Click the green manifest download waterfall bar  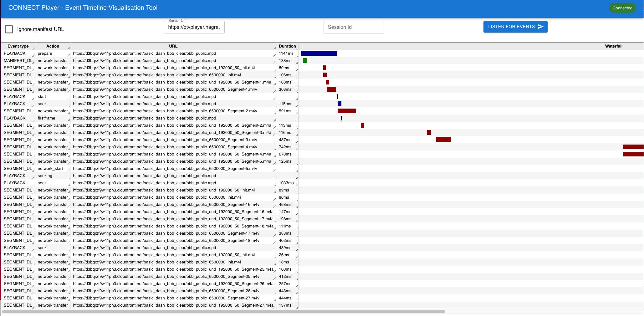(305, 61)
